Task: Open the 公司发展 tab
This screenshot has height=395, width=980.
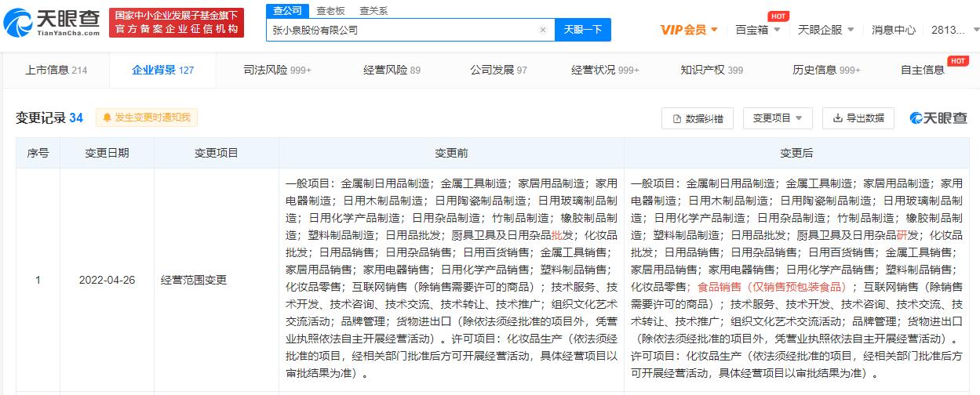Action: (499, 70)
